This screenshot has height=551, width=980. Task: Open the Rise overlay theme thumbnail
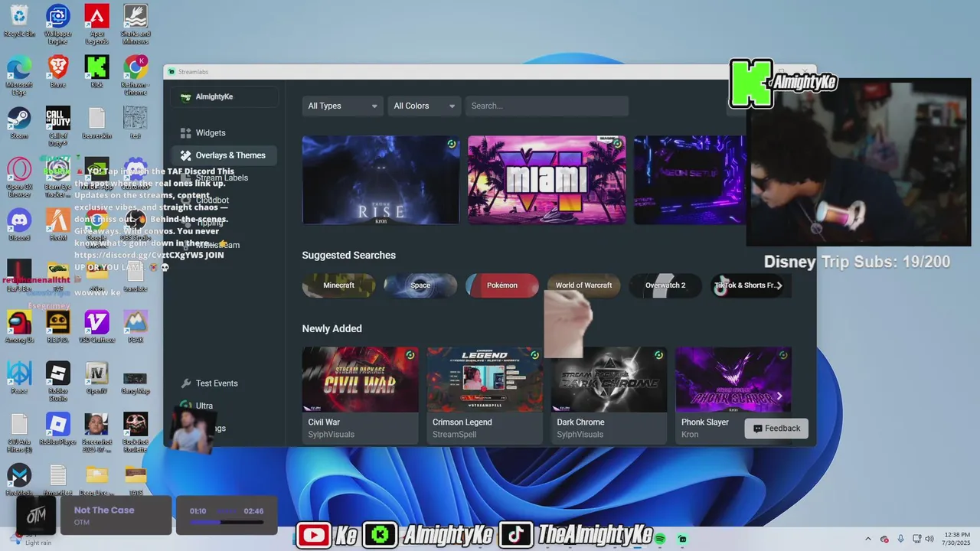pyautogui.click(x=381, y=180)
